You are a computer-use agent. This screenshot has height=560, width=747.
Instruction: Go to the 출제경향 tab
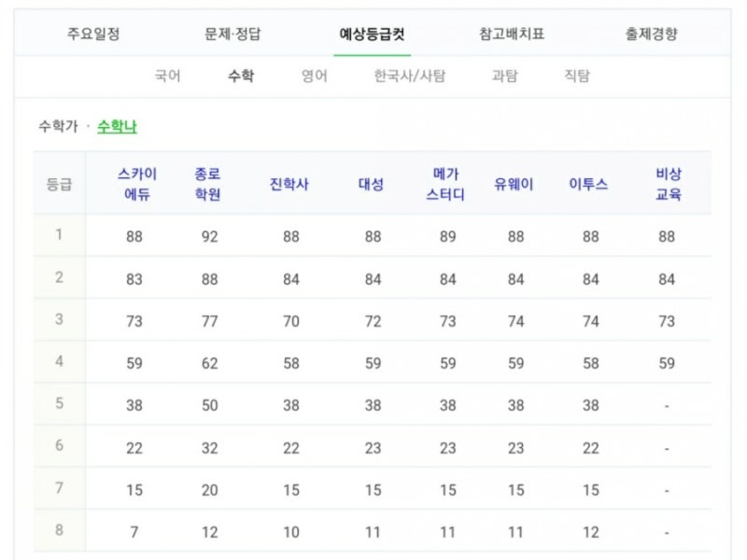tap(651, 35)
